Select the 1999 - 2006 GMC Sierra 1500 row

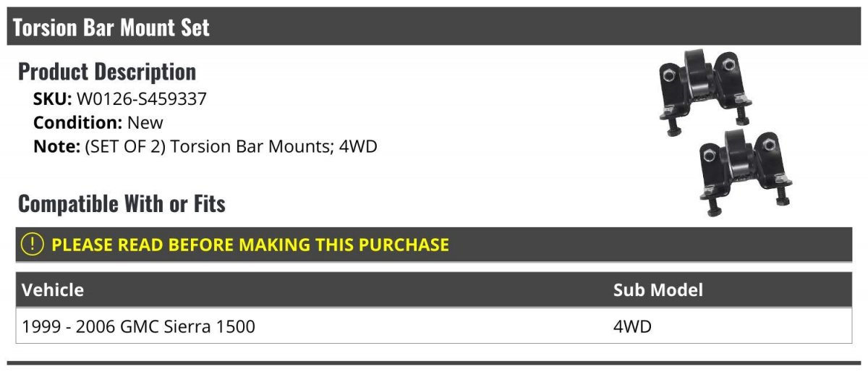(434, 326)
